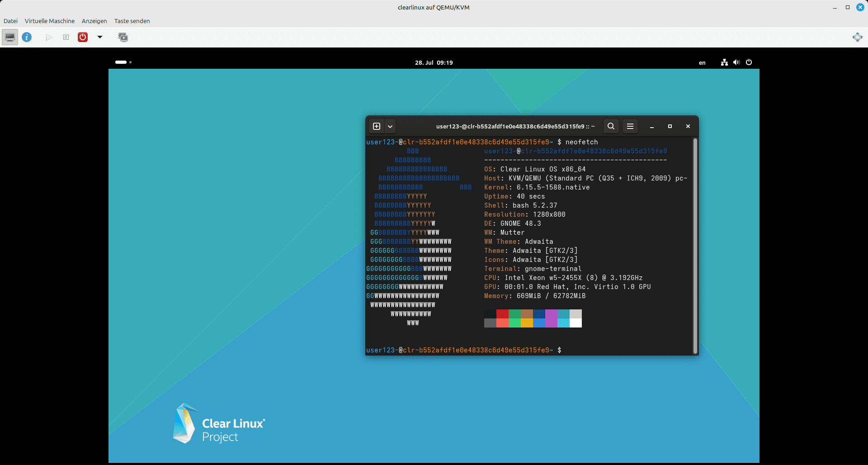Maximize the gnome-terminal window
The width and height of the screenshot is (868, 465).
point(670,126)
